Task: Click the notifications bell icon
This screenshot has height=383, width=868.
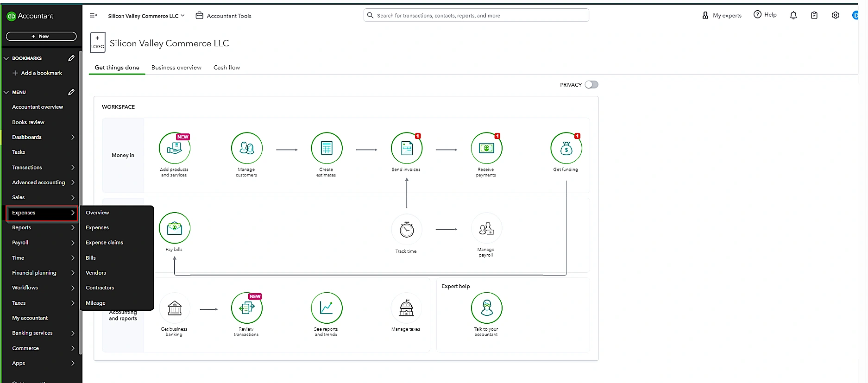Action: (x=793, y=15)
